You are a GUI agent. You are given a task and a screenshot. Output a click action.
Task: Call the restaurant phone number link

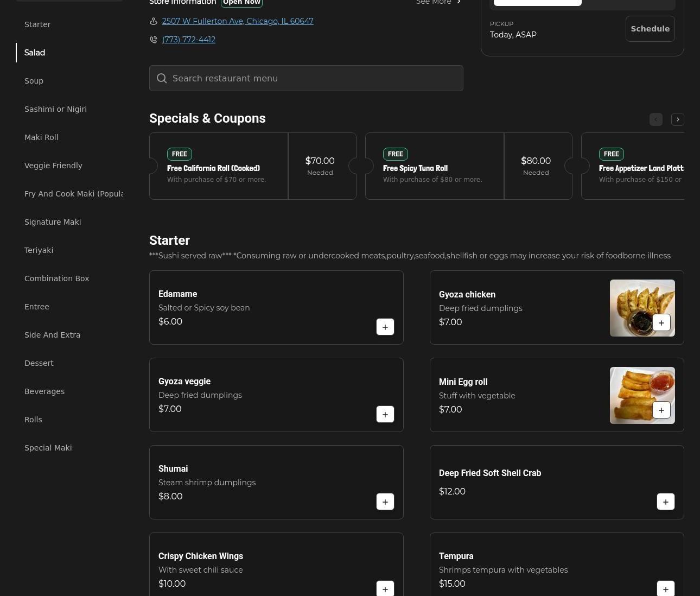[x=188, y=40]
